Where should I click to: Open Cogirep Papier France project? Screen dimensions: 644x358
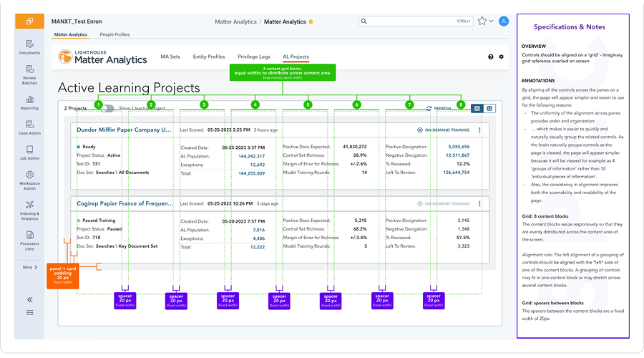(125, 203)
